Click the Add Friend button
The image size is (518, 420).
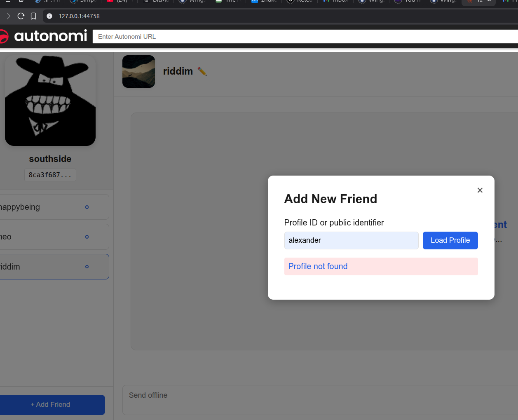pyautogui.click(x=52, y=405)
